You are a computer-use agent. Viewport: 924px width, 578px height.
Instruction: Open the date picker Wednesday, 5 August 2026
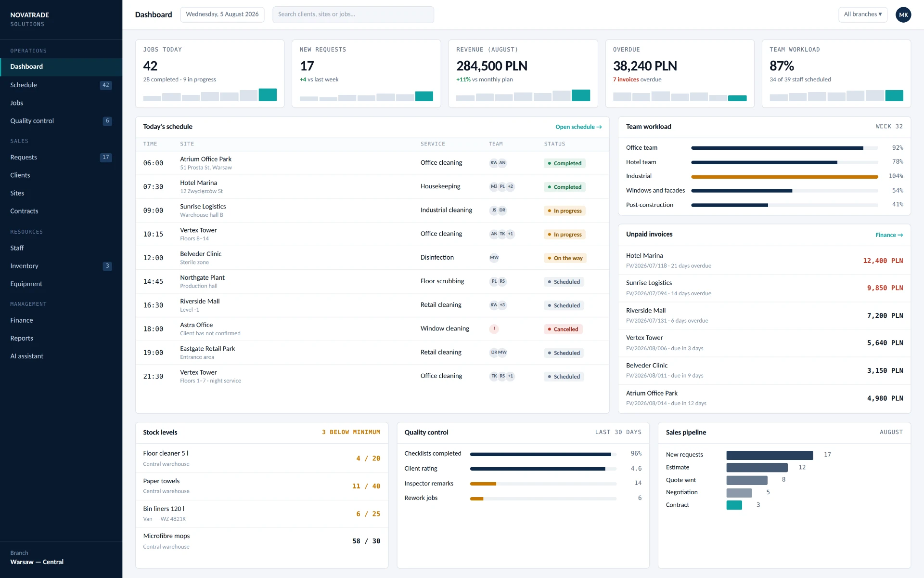click(222, 14)
